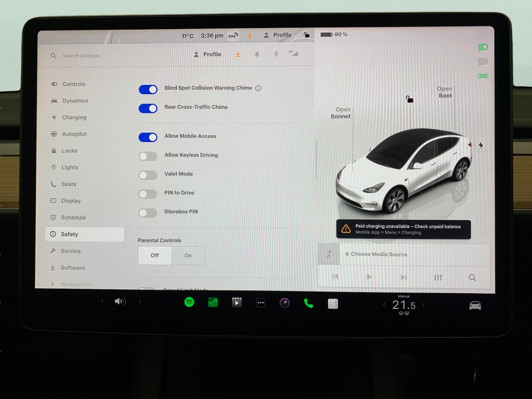Collapse the volume control with left chevron

coord(102,301)
